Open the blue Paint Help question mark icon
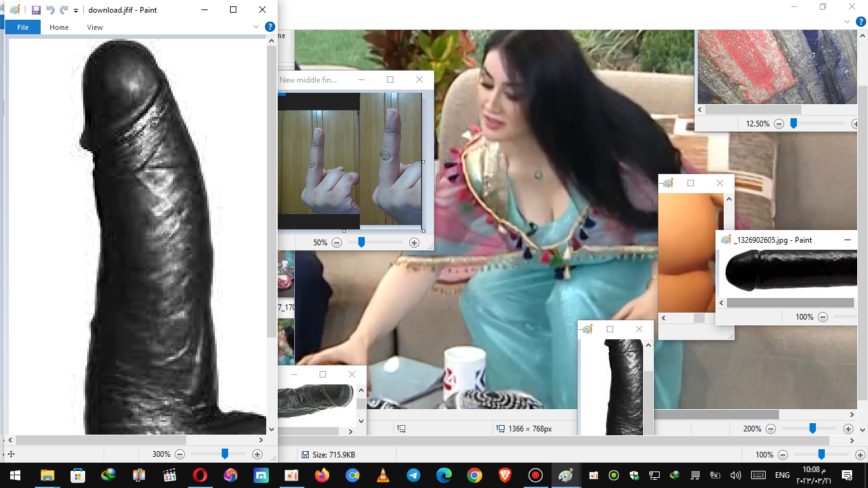This screenshot has width=868, height=488. coord(269,27)
